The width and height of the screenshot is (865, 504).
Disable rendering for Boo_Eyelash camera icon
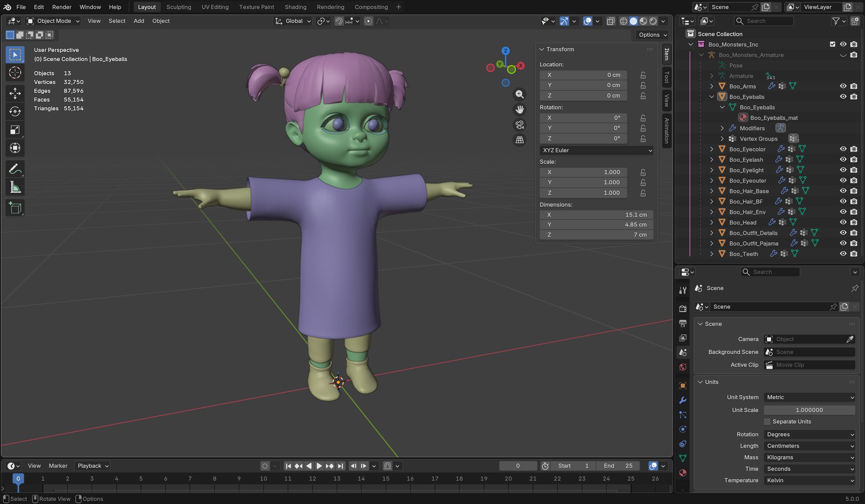854,160
